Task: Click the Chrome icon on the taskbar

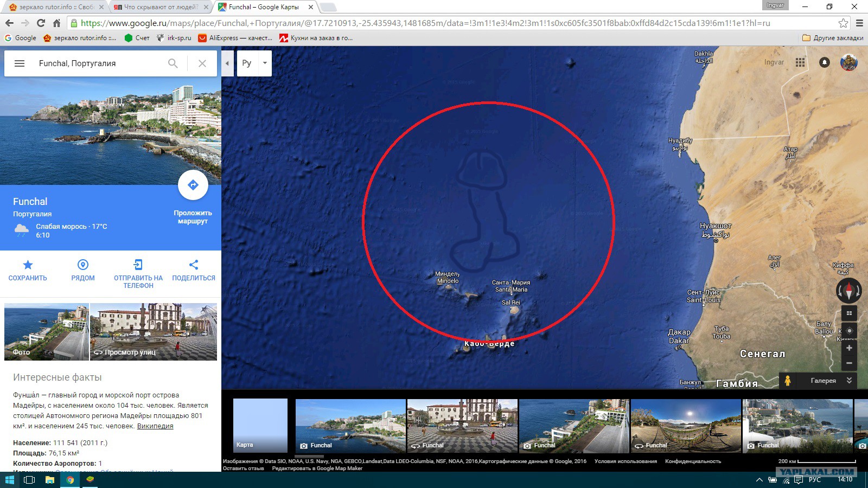Action: pos(70,480)
